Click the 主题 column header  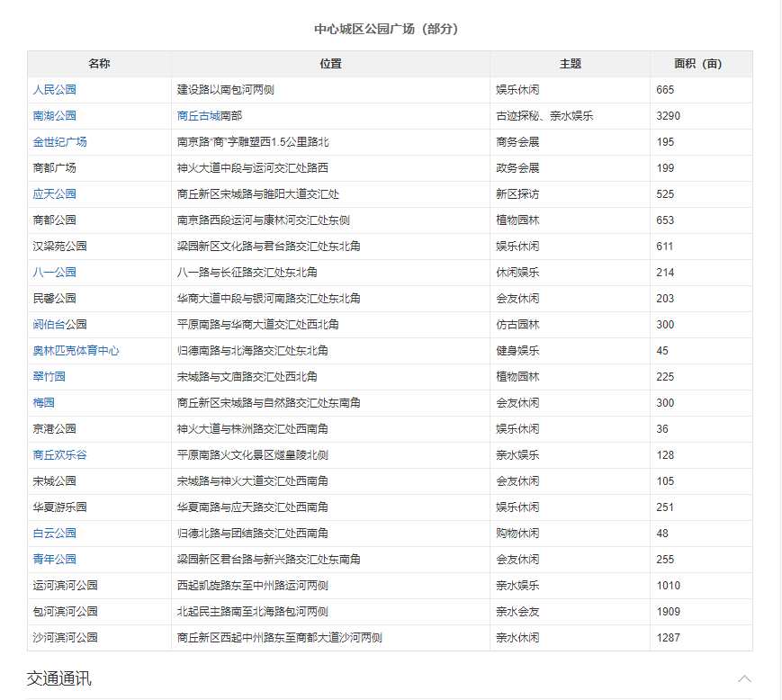pyautogui.click(x=570, y=64)
